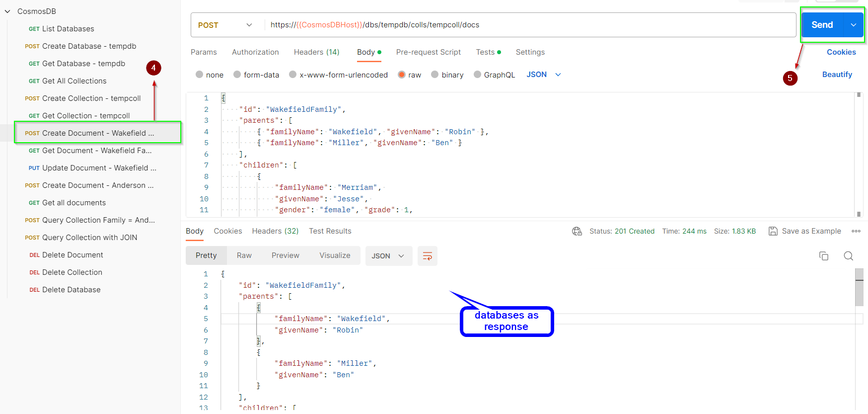Open Create Document - Wakefield request
This screenshot has height=414, width=868.
click(97, 133)
